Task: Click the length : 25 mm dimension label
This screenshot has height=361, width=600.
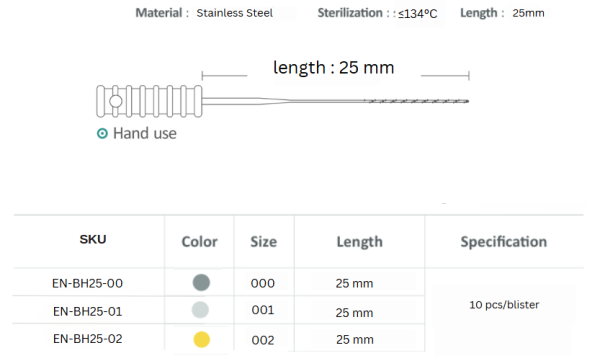Action: [334, 68]
